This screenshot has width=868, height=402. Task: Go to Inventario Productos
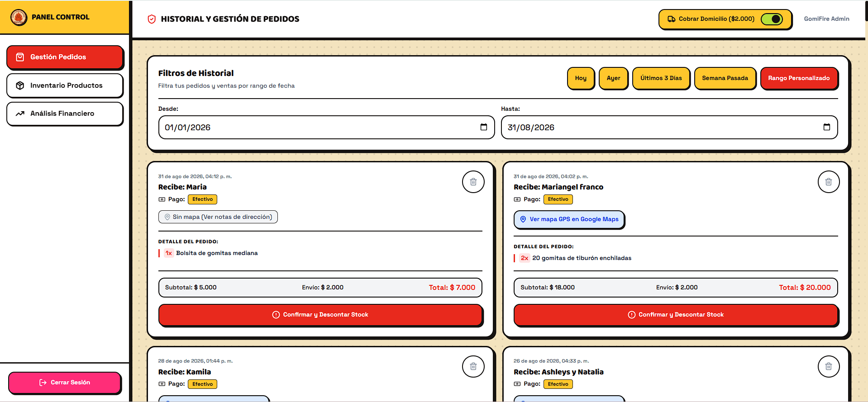click(65, 85)
